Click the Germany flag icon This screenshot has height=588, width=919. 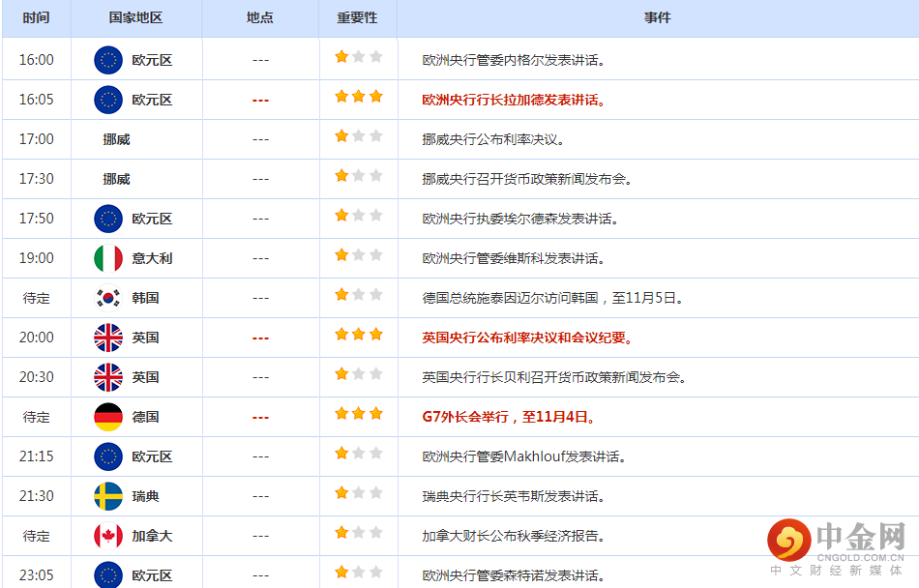coord(108,417)
